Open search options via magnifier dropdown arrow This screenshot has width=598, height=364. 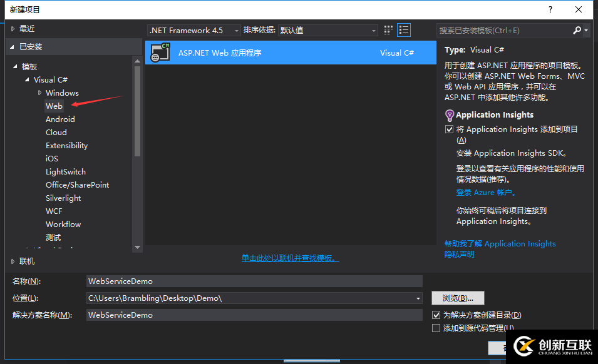click(x=585, y=30)
